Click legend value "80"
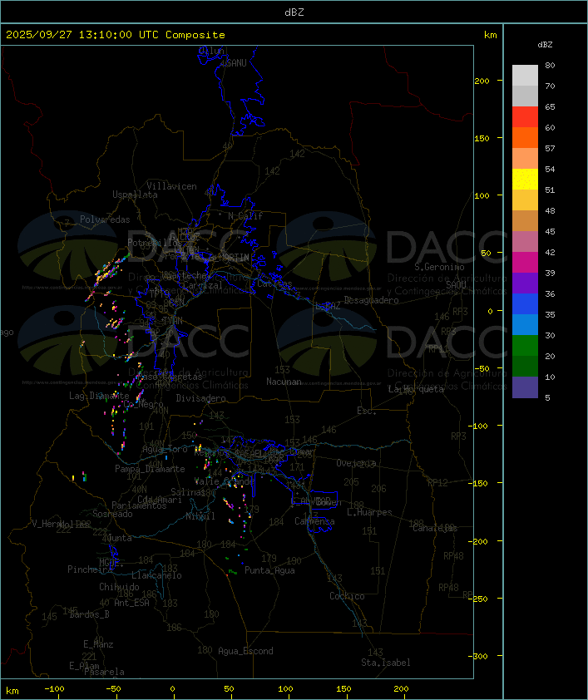This screenshot has width=588, height=700. tap(550, 65)
